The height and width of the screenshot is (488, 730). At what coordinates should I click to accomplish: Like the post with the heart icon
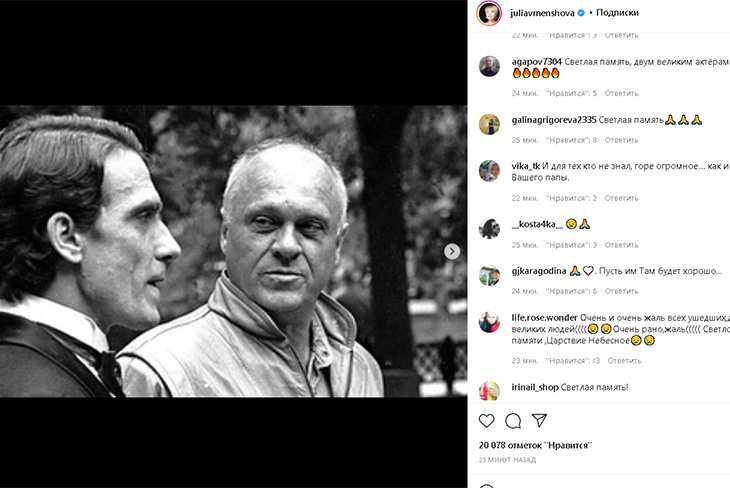[x=487, y=421]
